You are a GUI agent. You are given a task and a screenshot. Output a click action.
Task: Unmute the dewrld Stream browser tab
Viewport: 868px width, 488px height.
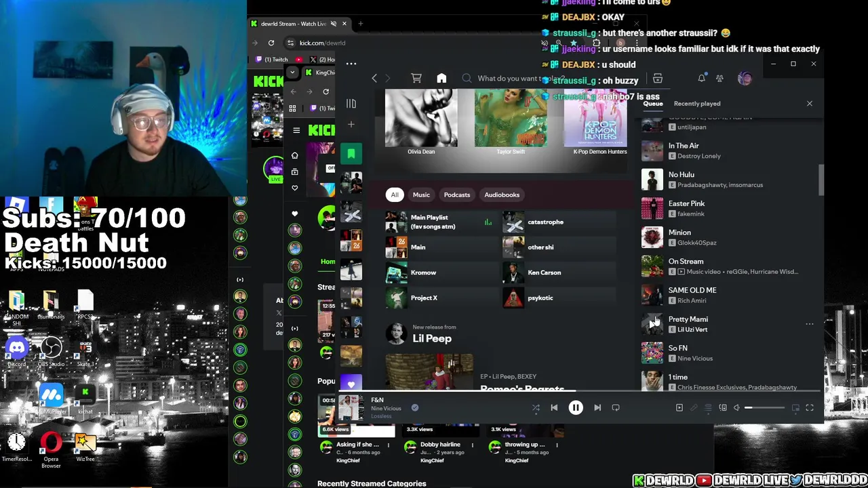(x=332, y=24)
